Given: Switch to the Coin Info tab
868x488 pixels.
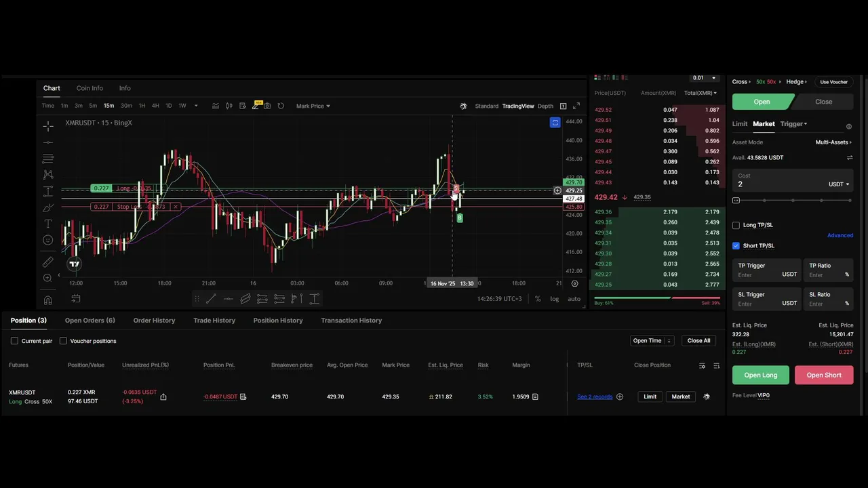Looking at the screenshot, I should [x=90, y=88].
